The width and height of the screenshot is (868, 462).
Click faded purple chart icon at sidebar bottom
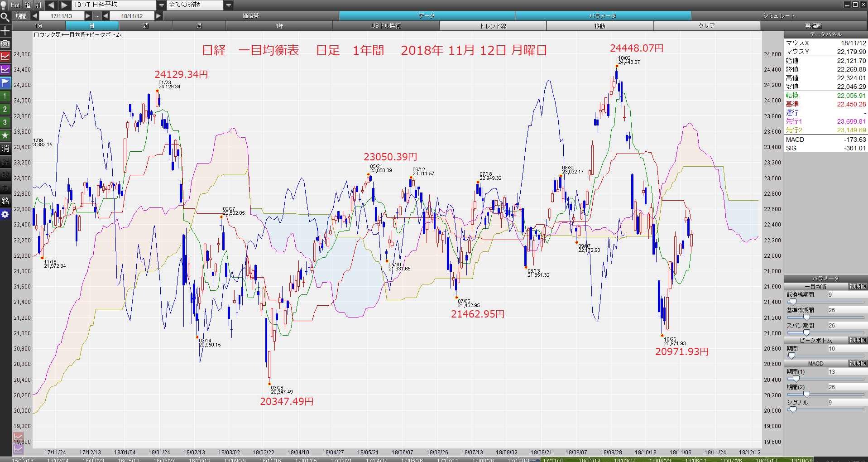point(18,449)
